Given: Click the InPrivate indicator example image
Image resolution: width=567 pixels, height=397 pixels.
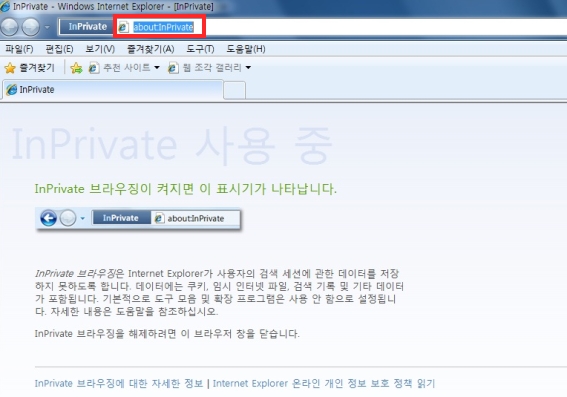Looking at the screenshot, I should click(138, 219).
